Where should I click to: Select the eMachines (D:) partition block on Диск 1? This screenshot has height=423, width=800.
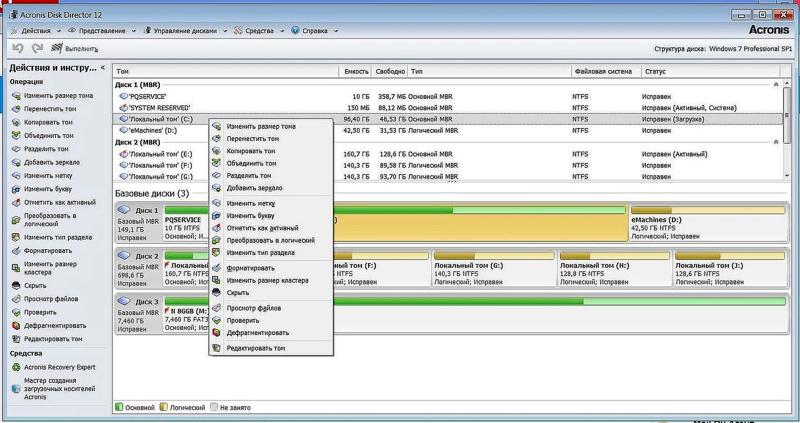(x=708, y=223)
